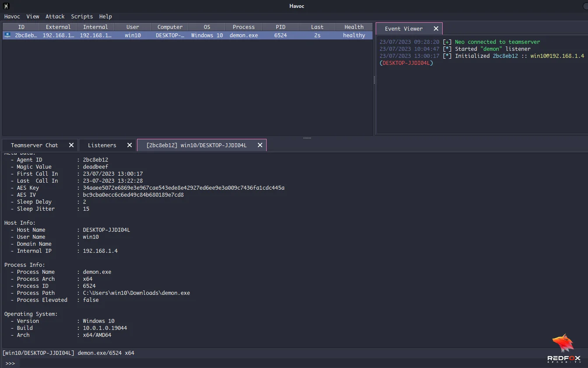Sort sessions by OS column header
The image size is (588, 368).
(x=207, y=27)
